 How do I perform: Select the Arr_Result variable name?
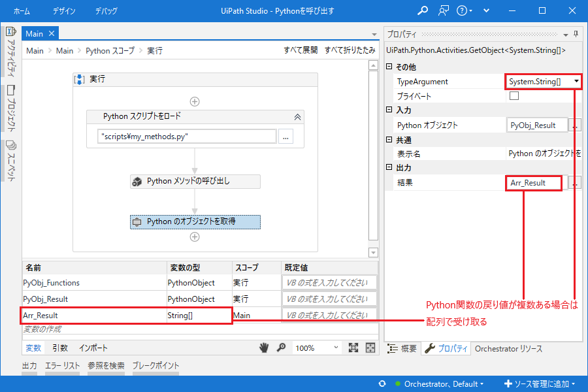pos(41,316)
